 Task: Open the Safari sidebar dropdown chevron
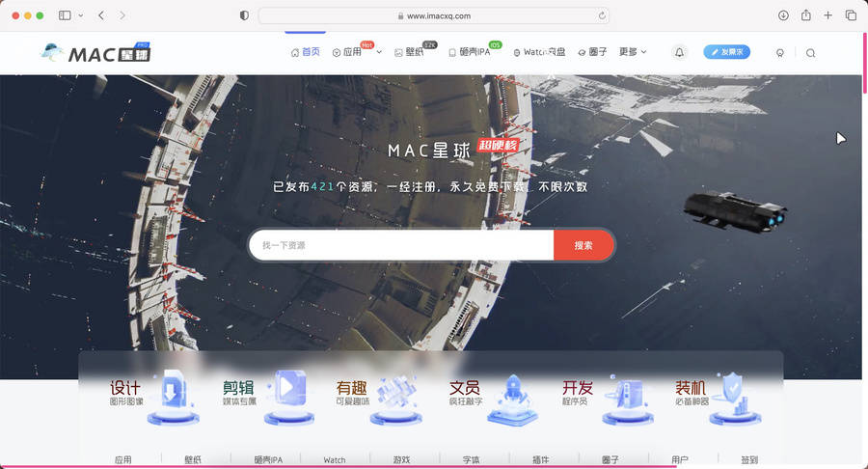[81, 15]
